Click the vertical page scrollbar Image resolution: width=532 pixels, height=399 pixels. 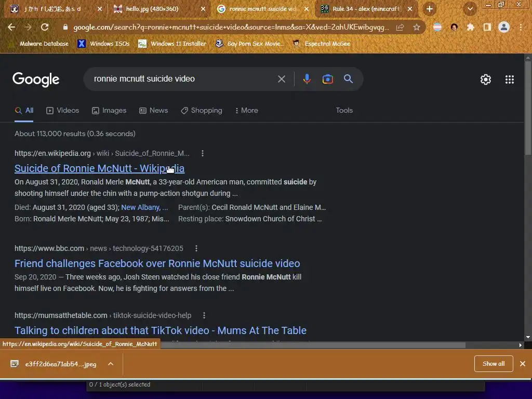click(528, 108)
